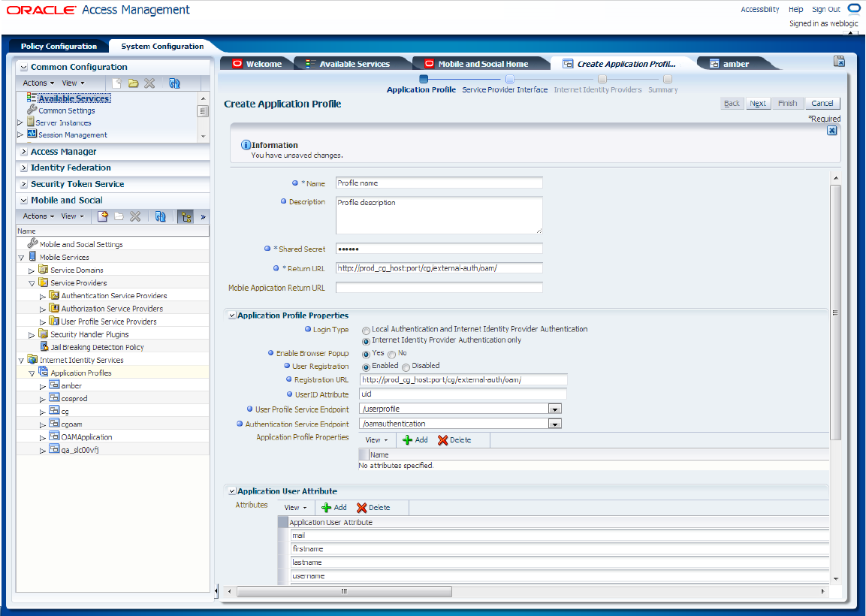
Task: Click the Back button
Action: pyautogui.click(x=732, y=104)
